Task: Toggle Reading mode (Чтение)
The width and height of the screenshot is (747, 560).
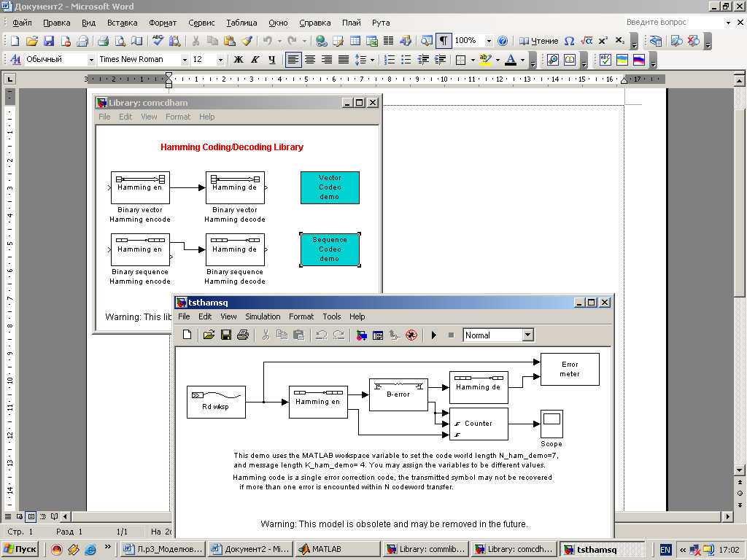Action: point(539,41)
